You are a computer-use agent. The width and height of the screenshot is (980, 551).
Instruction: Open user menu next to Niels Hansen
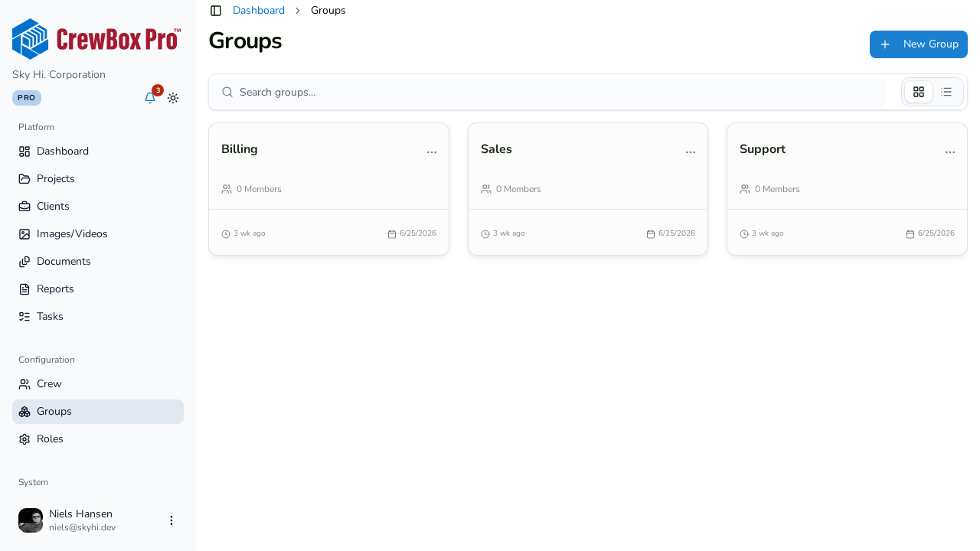tap(171, 520)
